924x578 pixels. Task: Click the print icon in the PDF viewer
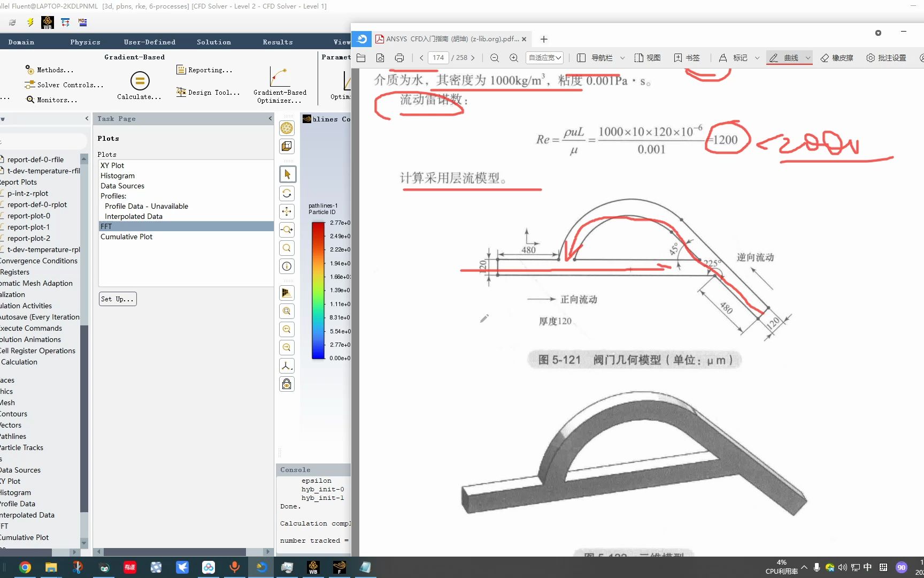point(399,58)
